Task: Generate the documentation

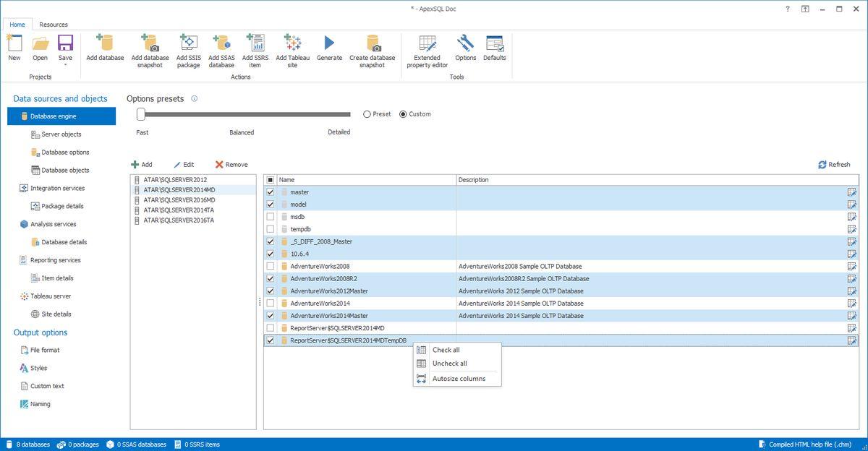Action: point(329,48)
